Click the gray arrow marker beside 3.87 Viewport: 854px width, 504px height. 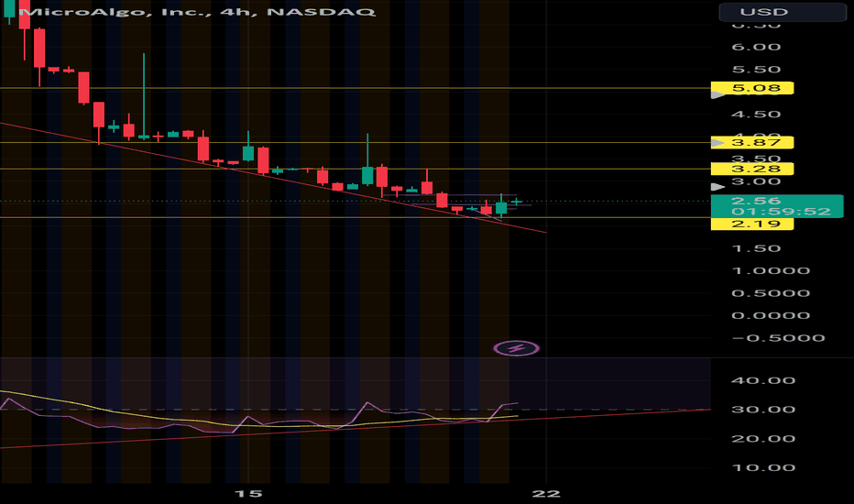pos(718,143)
